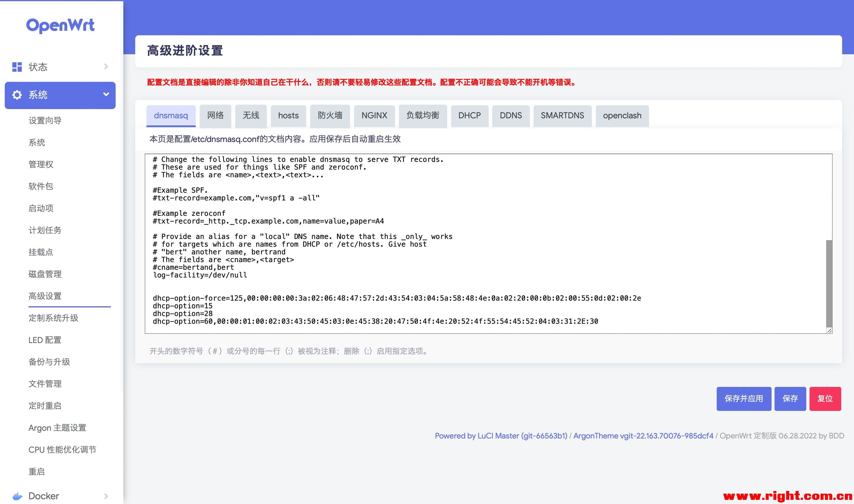Click the dhcp-option=28 line
The height and width of the screenshot is (504, 854).
pos(183,314)
